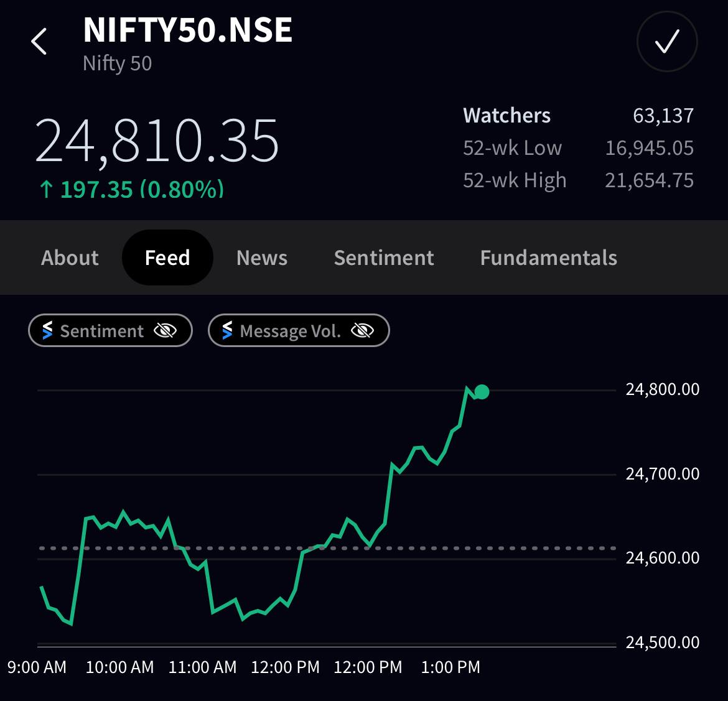Switch to the Fundamentals tab
The height and width of the screenshot is (701, 728).
click(x=548, y=258)
